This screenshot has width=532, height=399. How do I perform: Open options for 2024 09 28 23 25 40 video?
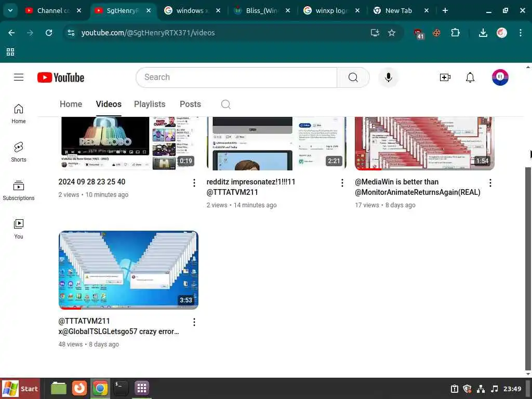tap(194, 183)
